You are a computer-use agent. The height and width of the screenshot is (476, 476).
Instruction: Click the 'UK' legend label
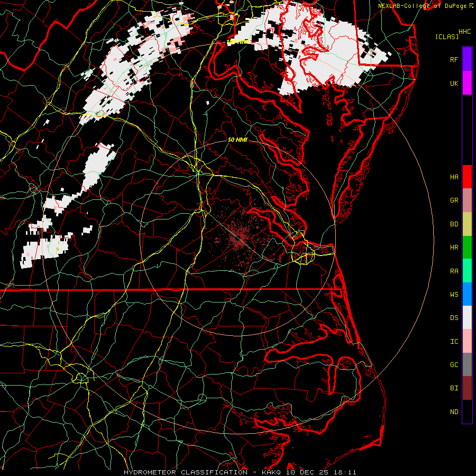click(454, 83)
